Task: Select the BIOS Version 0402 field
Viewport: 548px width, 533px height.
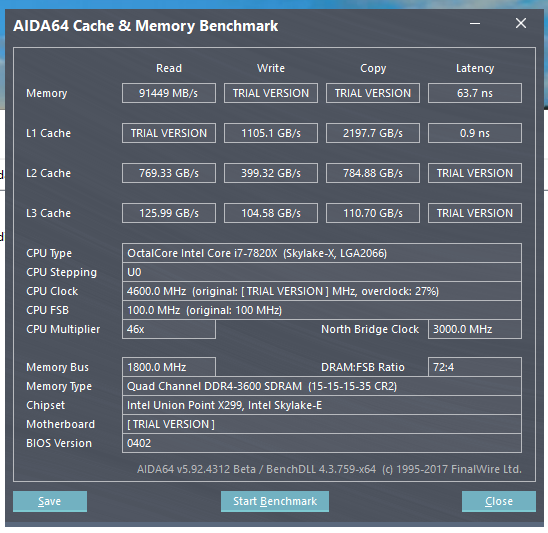Action: click(322, 443)
